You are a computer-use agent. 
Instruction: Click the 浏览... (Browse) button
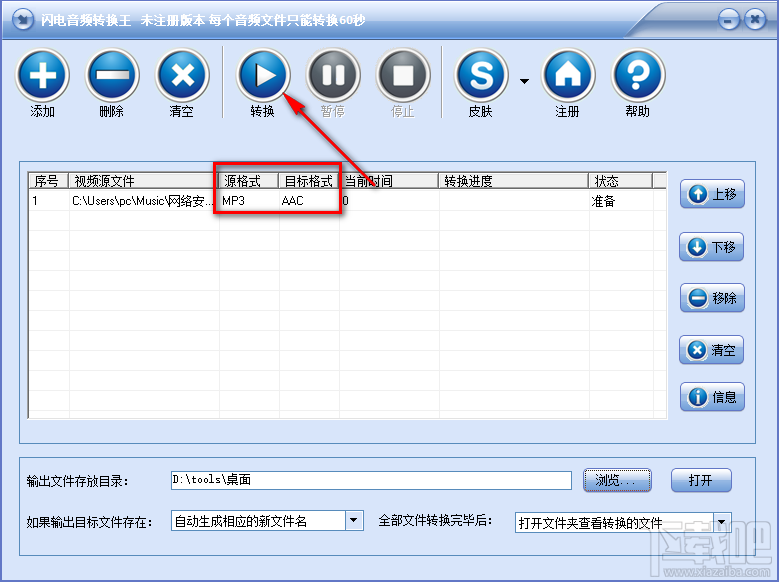(617, 480)
